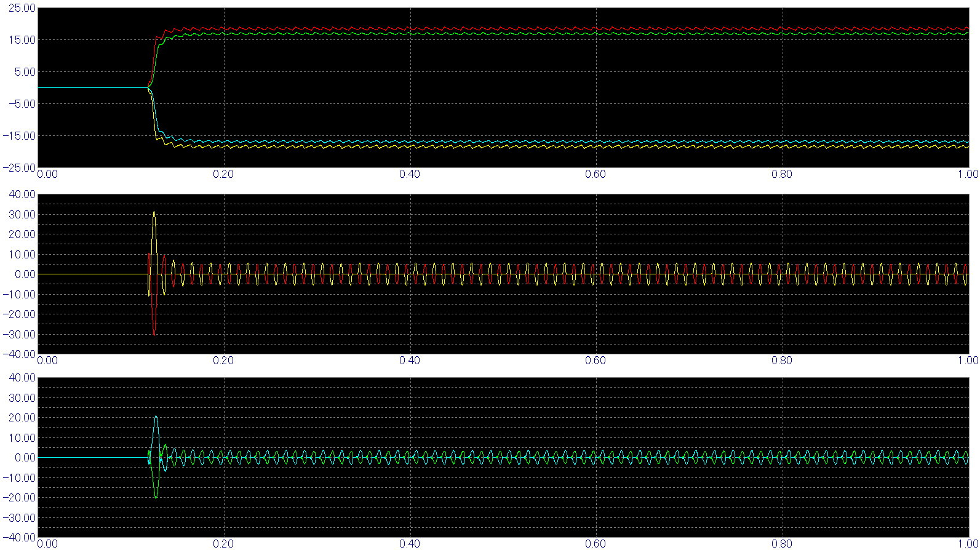
Task: Select the 1.00 time label under the top plot
Action: pos(968,174)
